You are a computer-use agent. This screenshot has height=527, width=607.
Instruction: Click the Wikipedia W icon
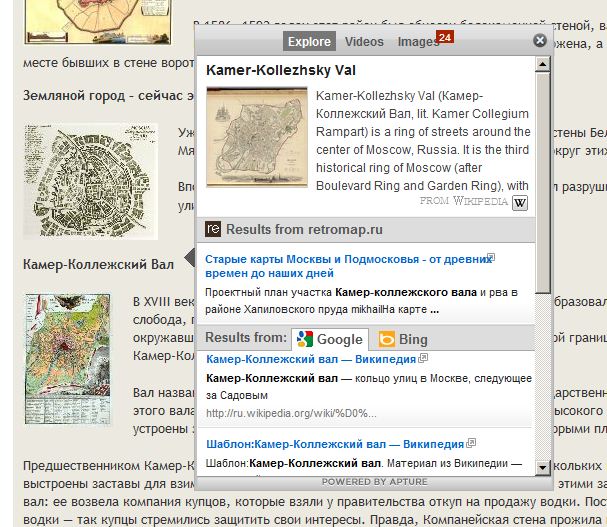[x=520, y=203]
